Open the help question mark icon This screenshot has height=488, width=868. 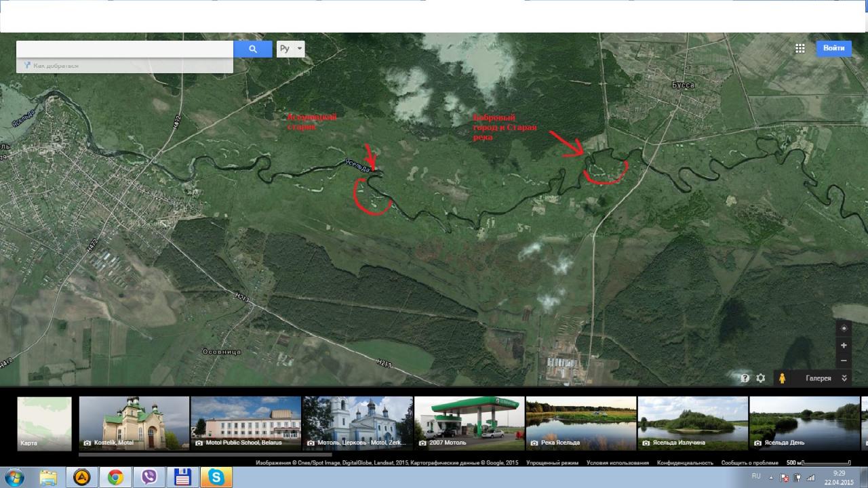[745, 378]
